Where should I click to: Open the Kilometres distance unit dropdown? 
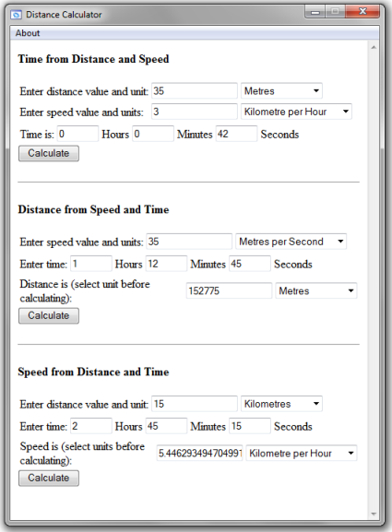point(281,404)
